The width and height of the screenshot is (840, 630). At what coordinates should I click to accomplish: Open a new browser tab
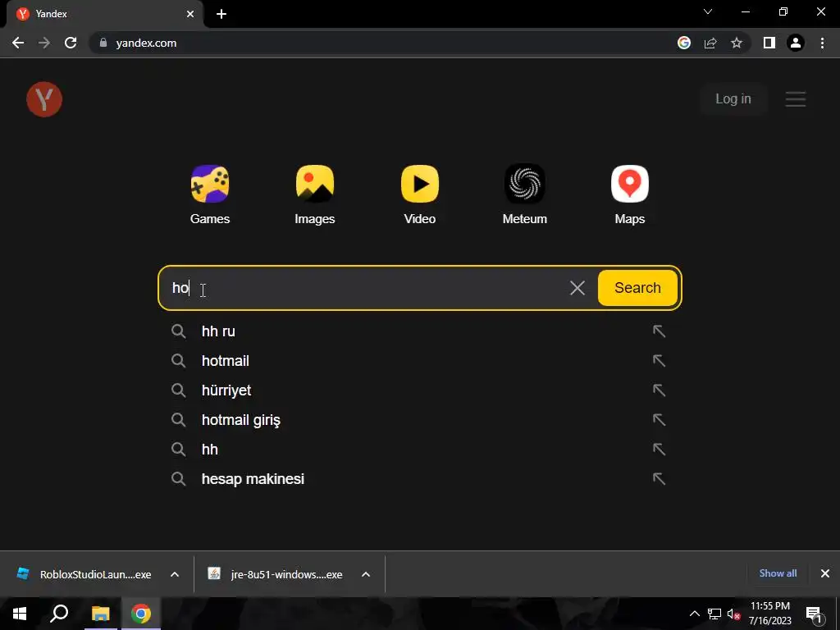click(x=221, y=14)
